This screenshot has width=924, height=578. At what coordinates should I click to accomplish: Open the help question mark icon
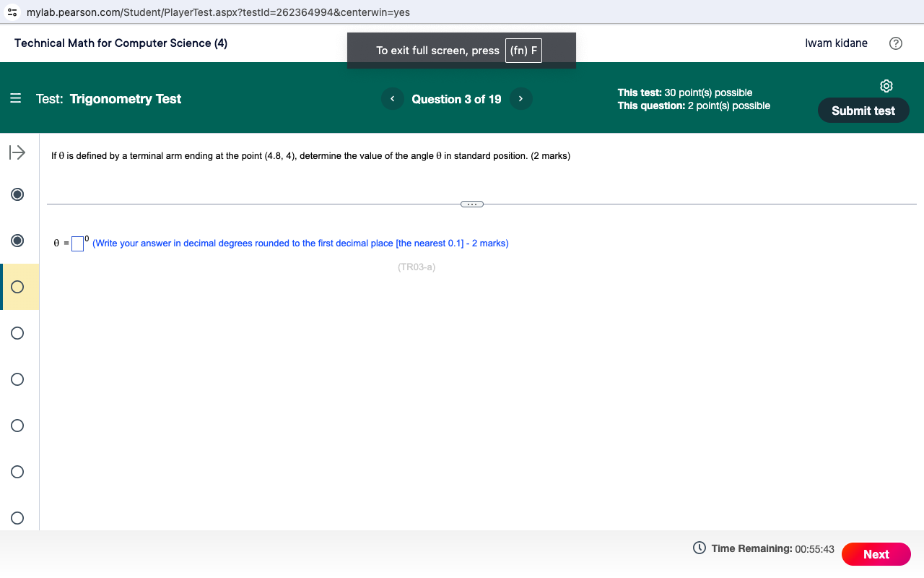[895, 43]
